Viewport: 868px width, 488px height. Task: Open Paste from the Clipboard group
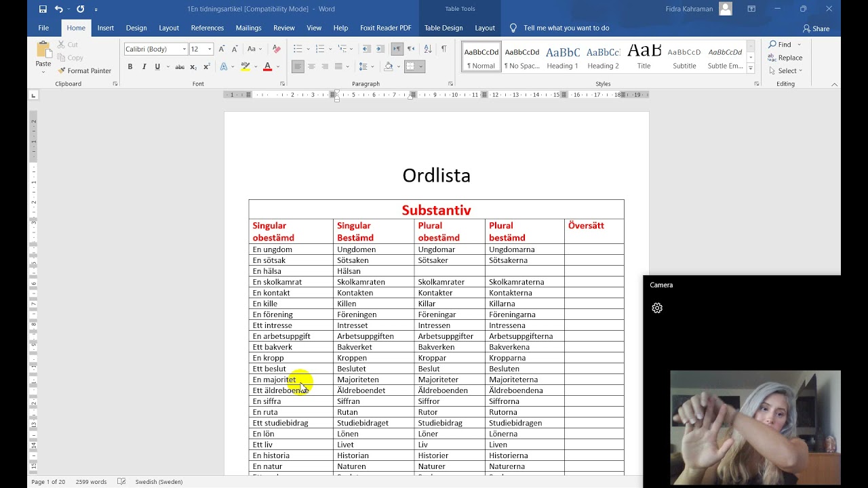[43, 58]
